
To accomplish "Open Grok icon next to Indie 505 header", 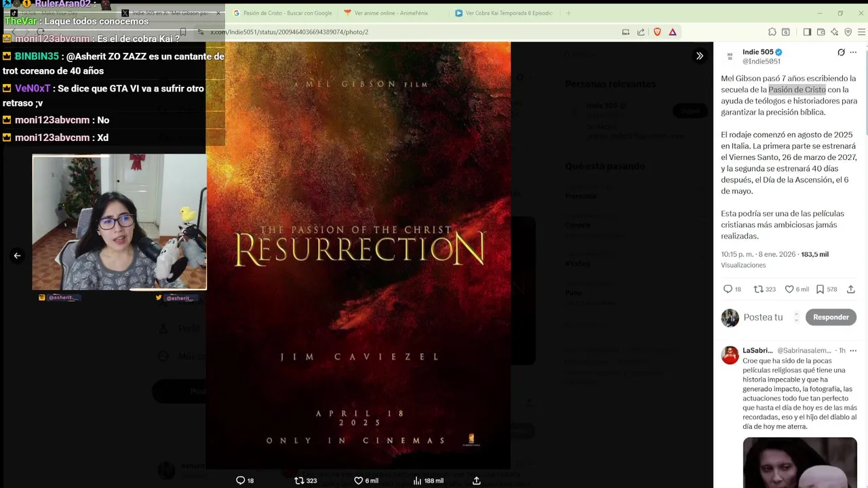I will pyautogui.click(x=841, y=52).
